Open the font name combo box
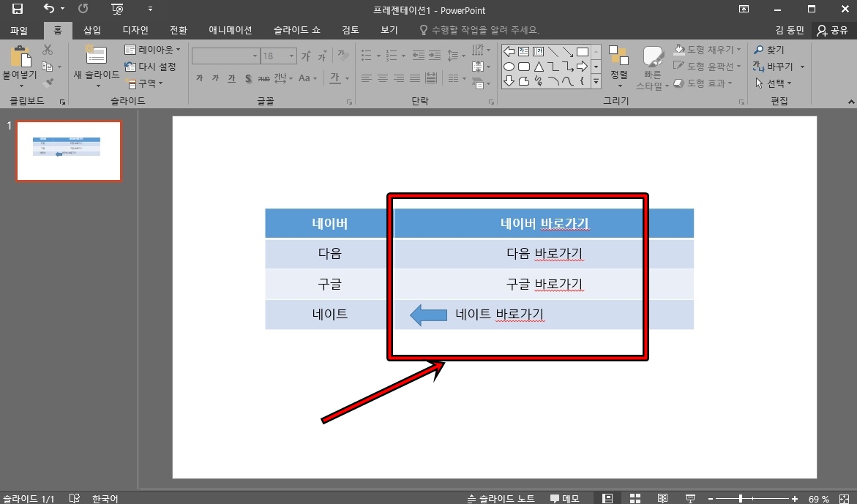Viewport: 857px width, 504px height. (225, 56)
